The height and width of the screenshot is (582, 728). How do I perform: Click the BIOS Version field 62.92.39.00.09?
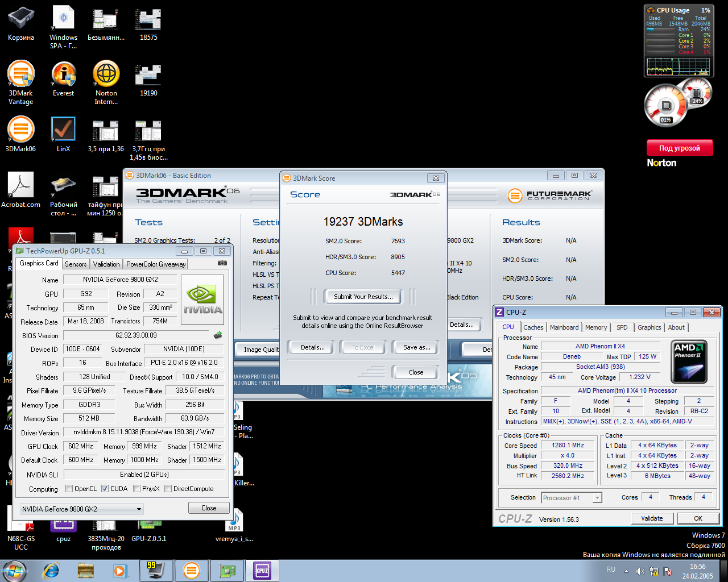pyautogui.click(x=136, y=335)
